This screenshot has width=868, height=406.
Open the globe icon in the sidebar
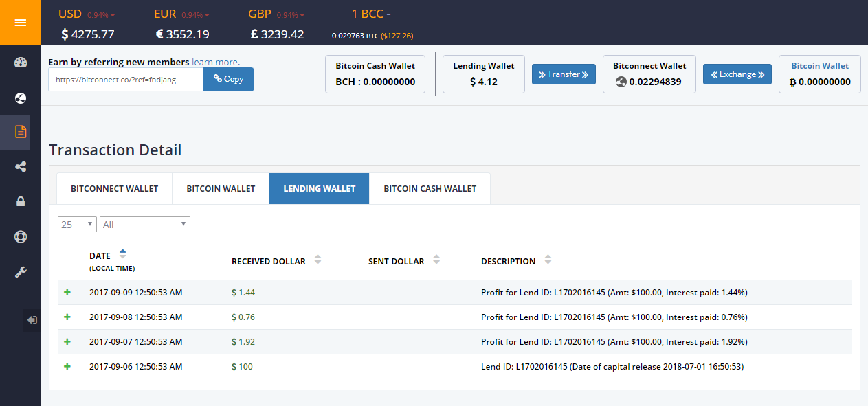point(21,98)
